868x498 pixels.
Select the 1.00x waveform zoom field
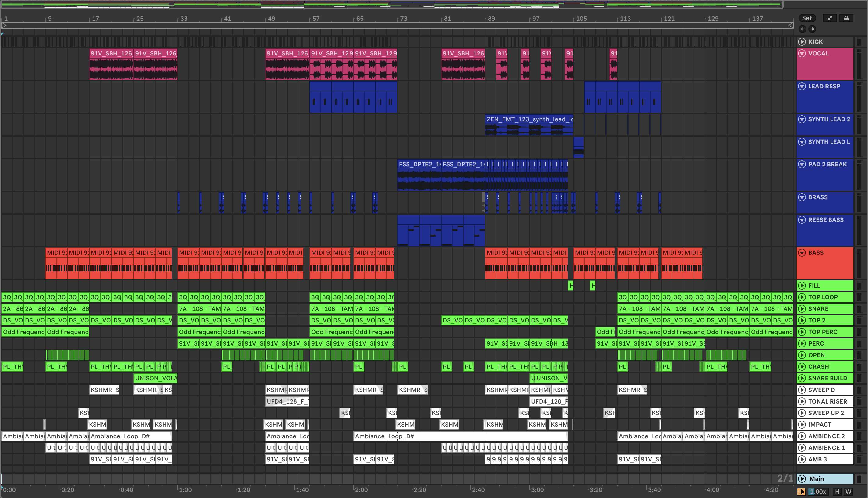coord(818,492)
